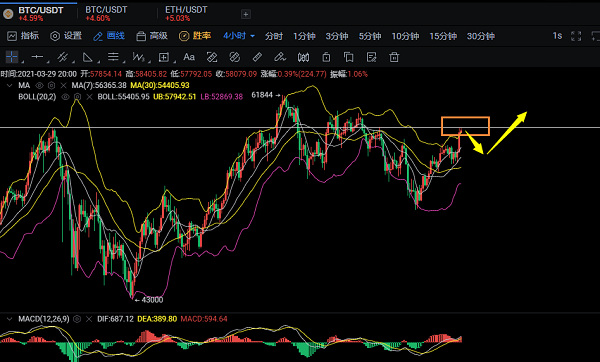Switch to the ETH/USDT tab

pyautogui.click(x=186, y=13)
